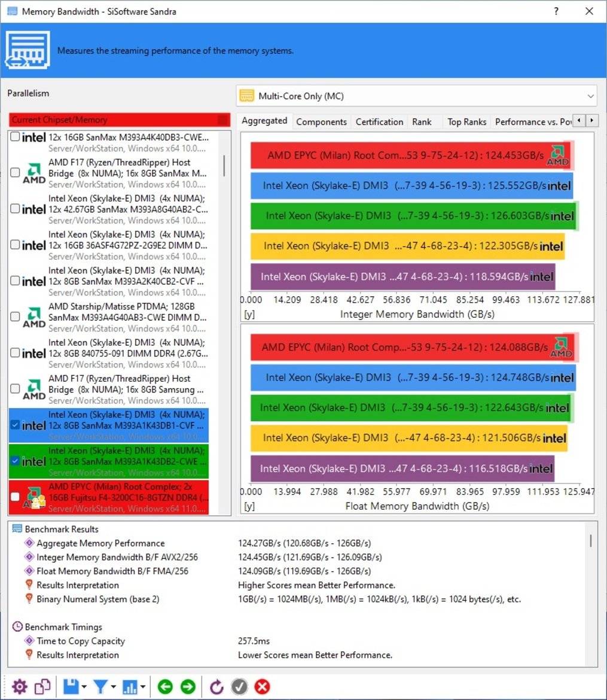Switch to the Top Ranks tab
This screenshot has height=700, width=607.
click(x=467, y=122)
